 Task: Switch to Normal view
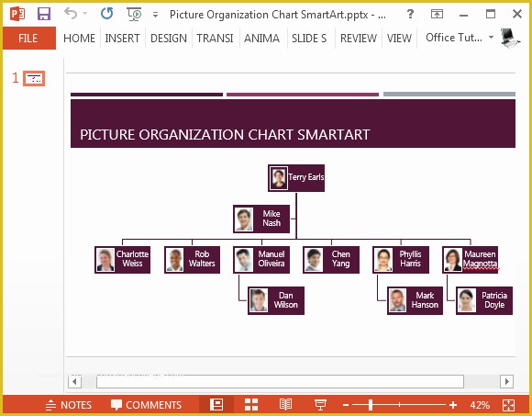pos(216,405)
